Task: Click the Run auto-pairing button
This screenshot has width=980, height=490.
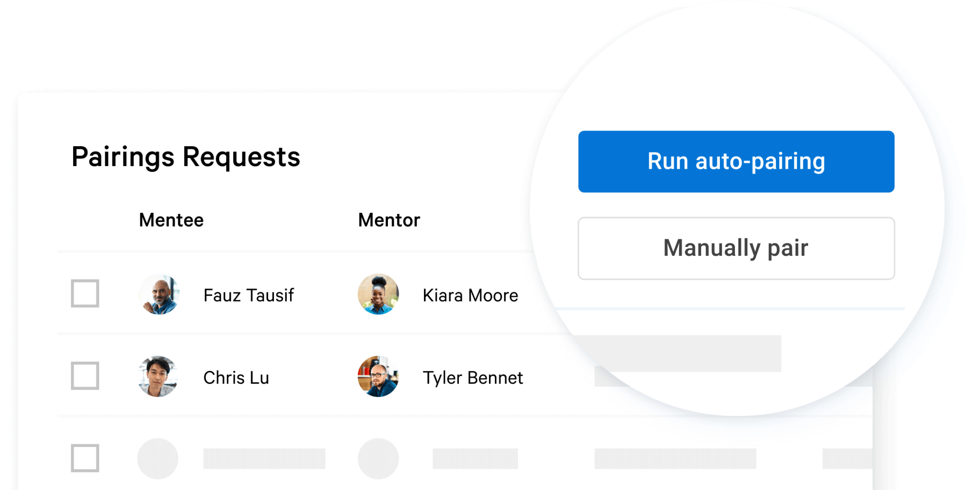Action: [x=736, y=162]
